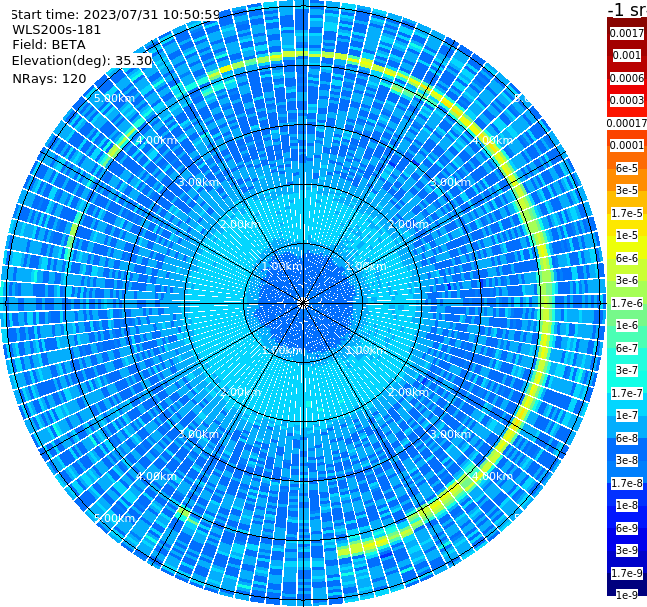Click the 0.0006 colorbar label
The width and height of the screenshot is (647, 607).
pyautogui.click(x=627, y=78)
